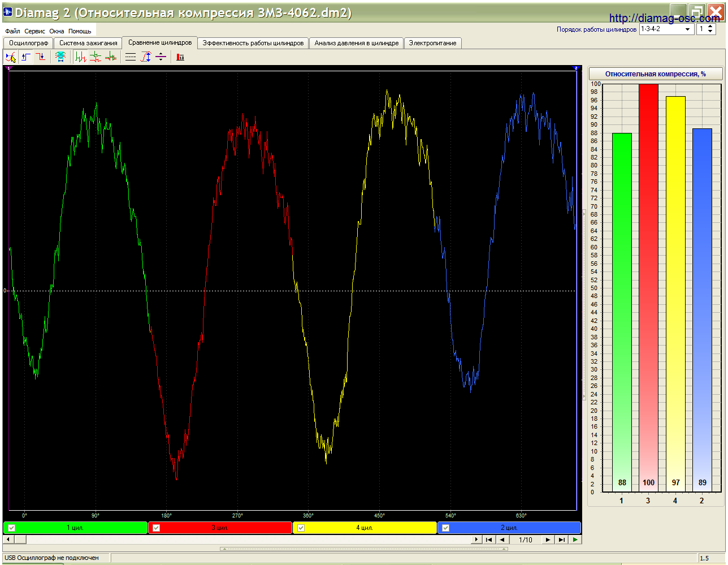The height and width of the screenshot is (565, 728).
Task: Click the vertical amplitude scale icon
Action: tap(146, 57)
